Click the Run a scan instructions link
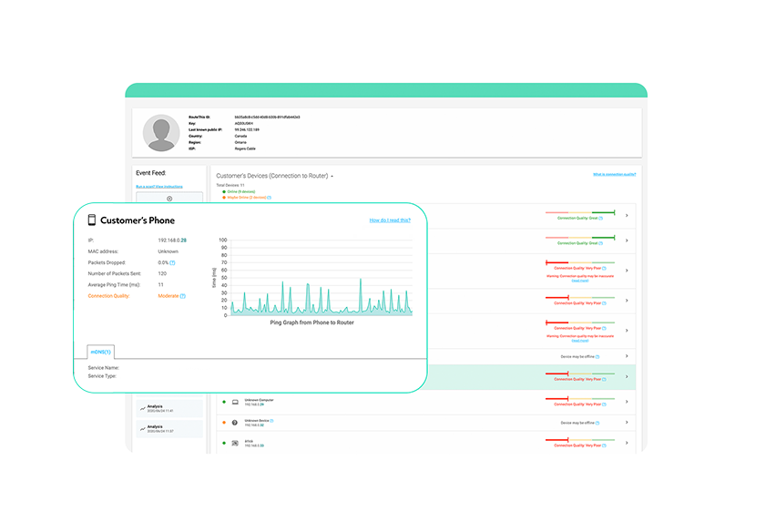The width and height of the screenshot is (776, 532). (159, 187)
